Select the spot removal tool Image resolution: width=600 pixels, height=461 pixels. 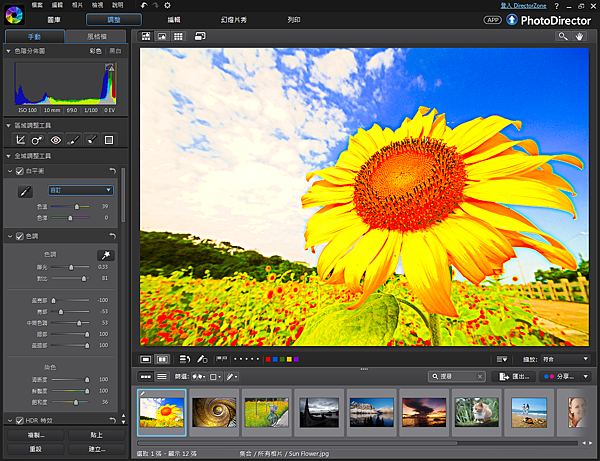tap(37, 140)
